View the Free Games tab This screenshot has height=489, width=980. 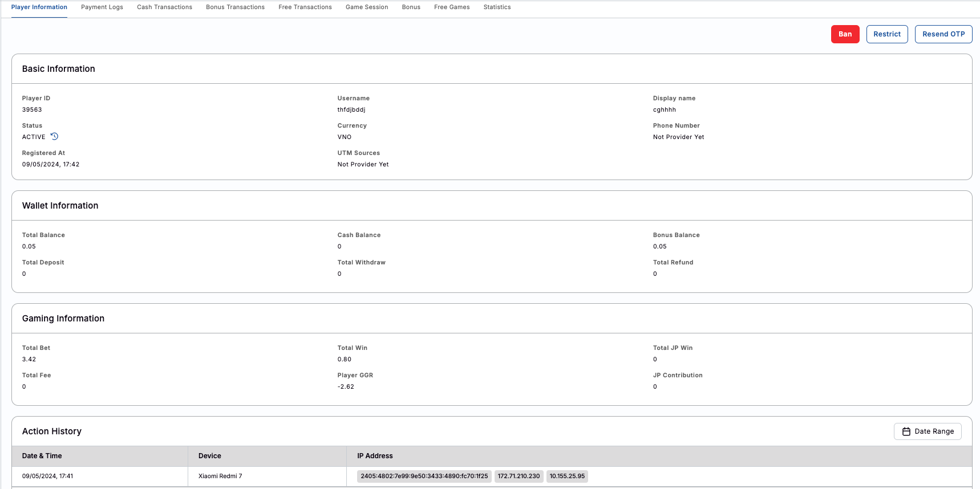pos(452,7)
